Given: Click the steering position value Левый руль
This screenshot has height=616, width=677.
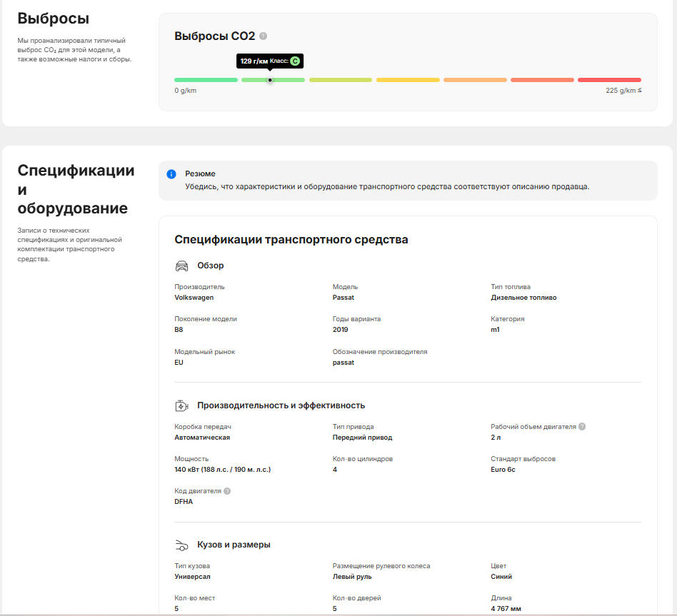Looking at the screenshot, I should pos(352,576).
